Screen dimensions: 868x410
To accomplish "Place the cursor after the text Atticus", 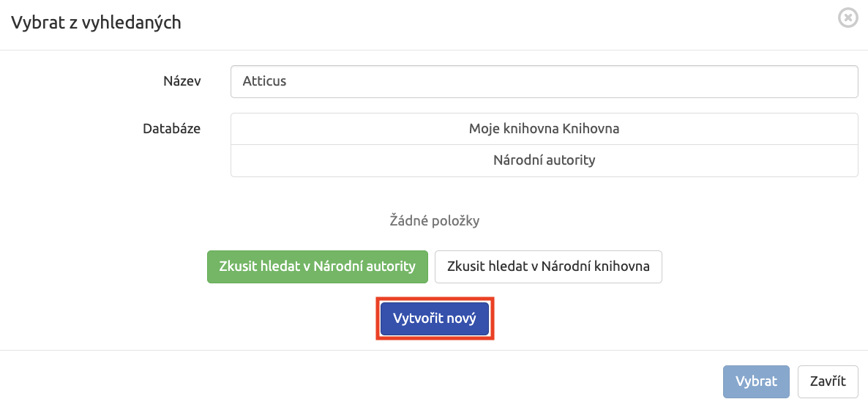I will tap(288, 81).
